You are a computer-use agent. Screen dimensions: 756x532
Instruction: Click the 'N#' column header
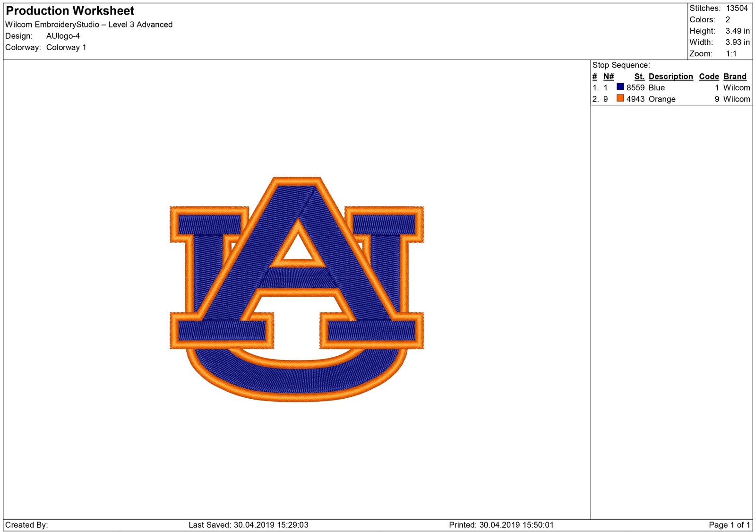coord(609,77)
